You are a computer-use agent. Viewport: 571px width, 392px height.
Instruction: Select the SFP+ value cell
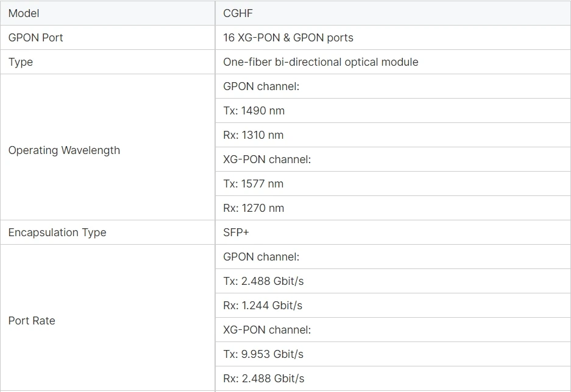(236, 233)
